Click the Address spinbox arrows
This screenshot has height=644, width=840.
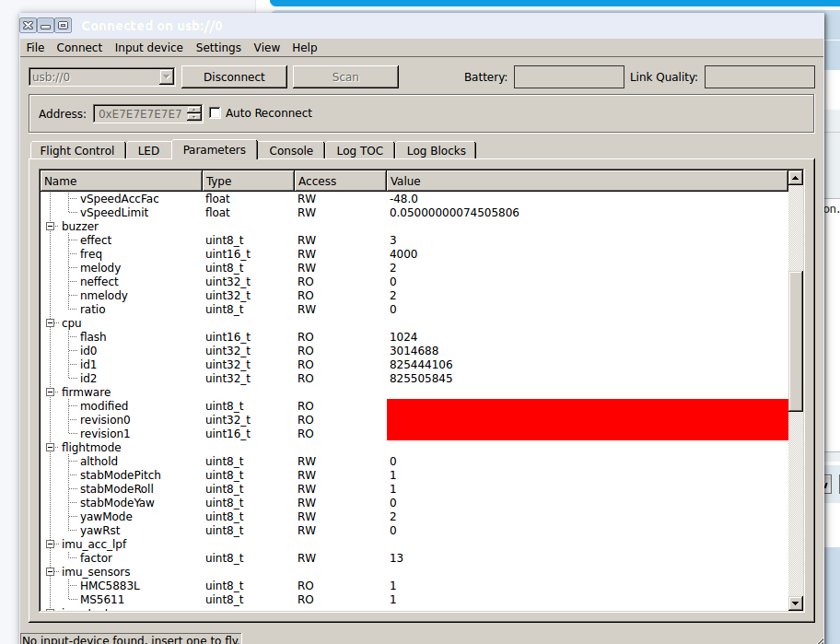[193, 114]
